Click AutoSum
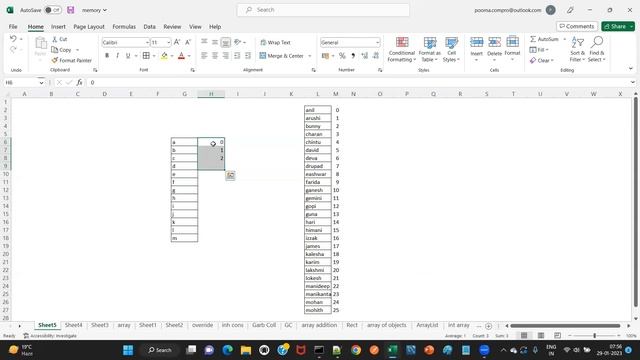 (544, 39)
